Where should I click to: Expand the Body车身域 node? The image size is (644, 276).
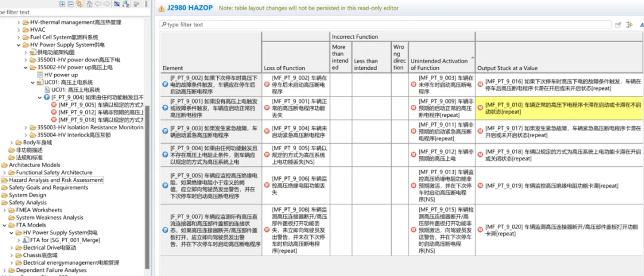11,142
